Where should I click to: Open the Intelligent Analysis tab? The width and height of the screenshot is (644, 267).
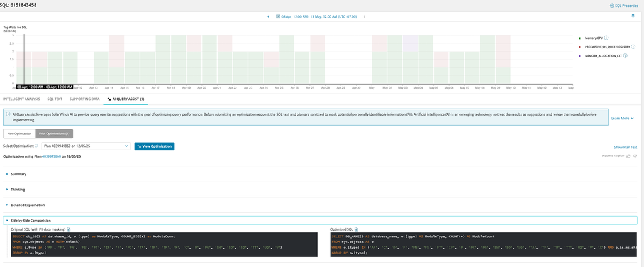tap(21, 99)
